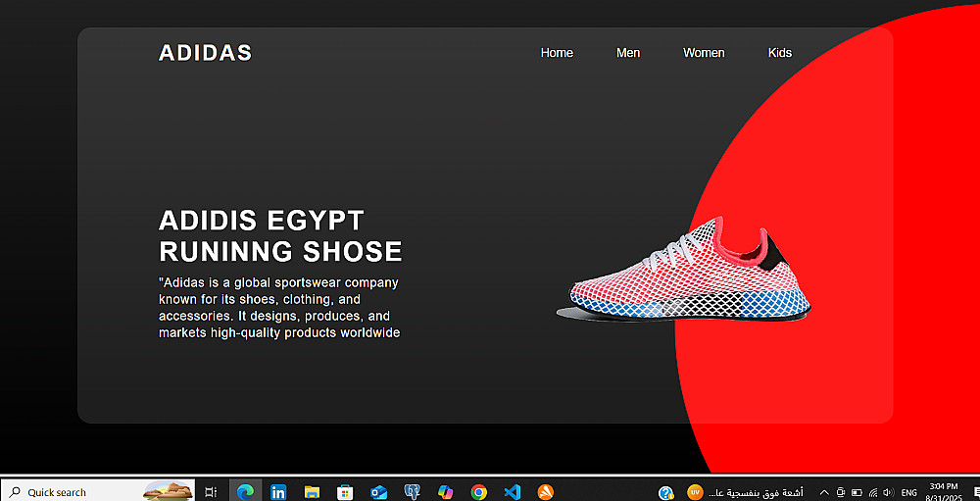Click the desert landscape search highlight image
The width and height of the screenshot is (980, 501).
pyautogui.click(x=168, y=491)
